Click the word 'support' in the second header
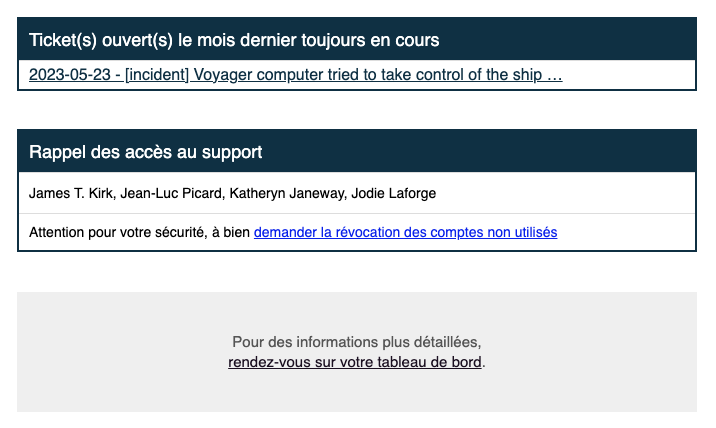The height and width of the screenshot is (428, 716). tap(231, 152)
